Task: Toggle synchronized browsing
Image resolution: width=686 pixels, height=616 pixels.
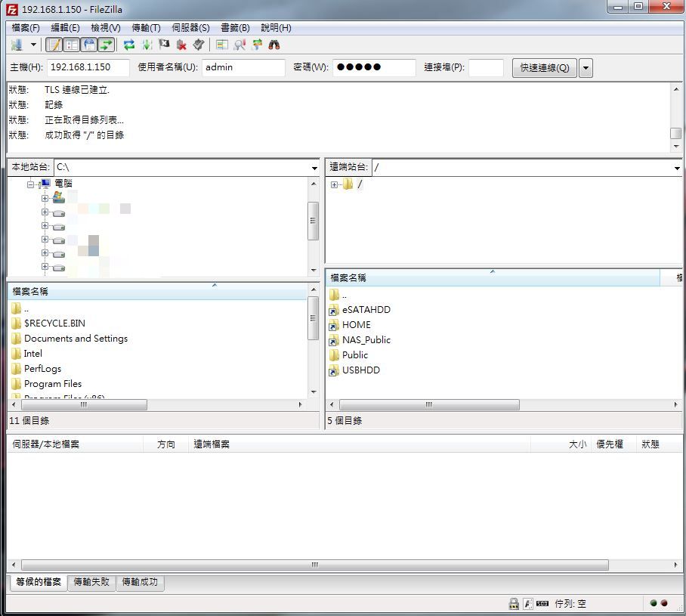Action: (257, 45)
